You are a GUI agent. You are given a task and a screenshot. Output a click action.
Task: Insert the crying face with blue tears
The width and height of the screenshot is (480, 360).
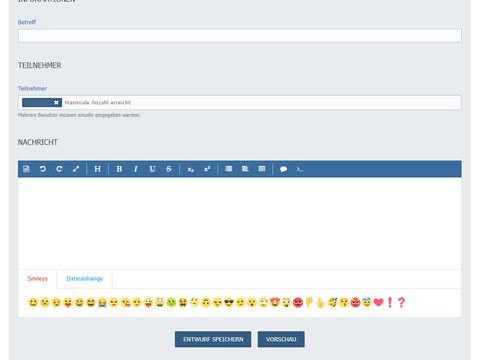tap(102, 302)
